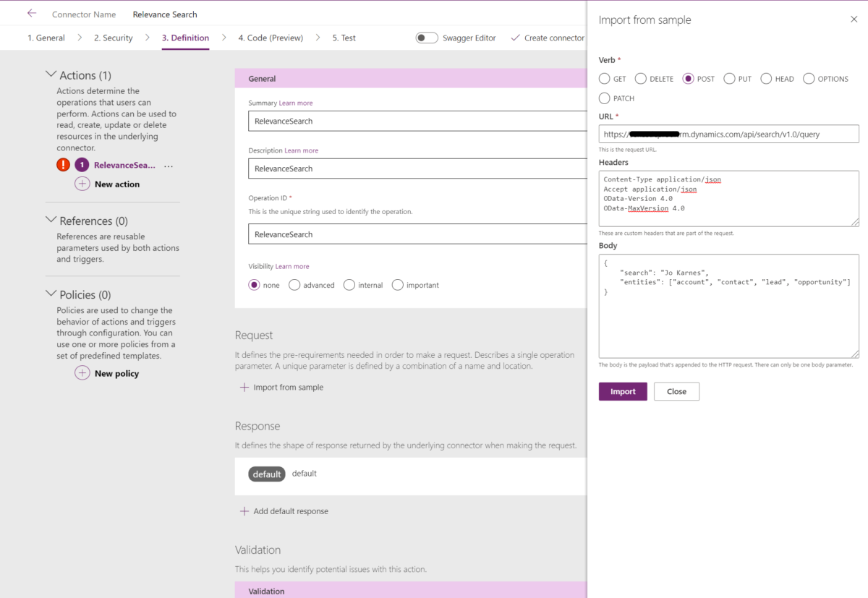Viewport: 868px width, 598px height.
Task: Click the Create connector checkmark
Action: 516,38
